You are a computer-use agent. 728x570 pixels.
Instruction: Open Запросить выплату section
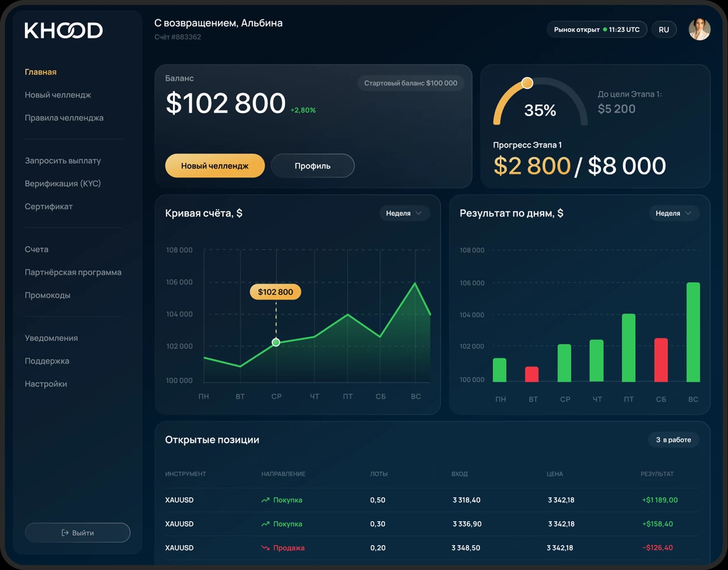[63, 161]
